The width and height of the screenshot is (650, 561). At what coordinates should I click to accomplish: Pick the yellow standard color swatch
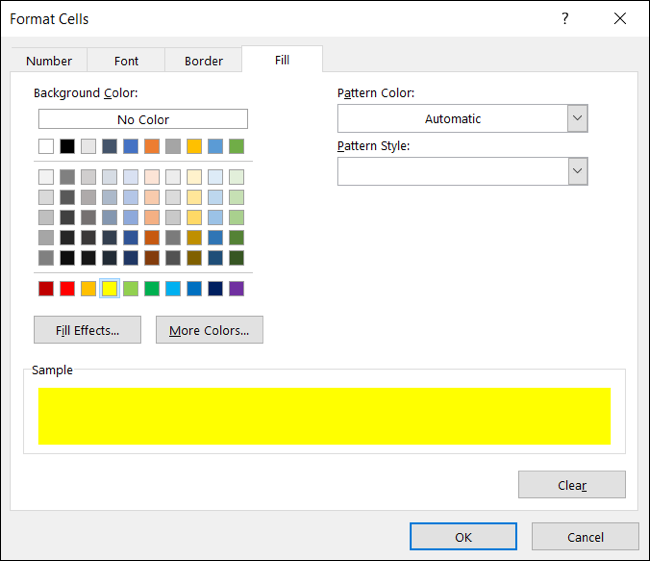point(110,289)
